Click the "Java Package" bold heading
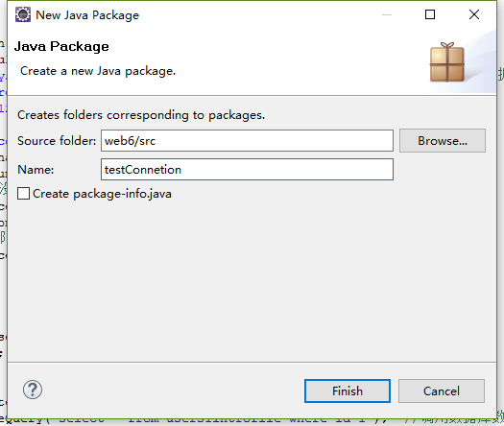 tap(61, 47)
